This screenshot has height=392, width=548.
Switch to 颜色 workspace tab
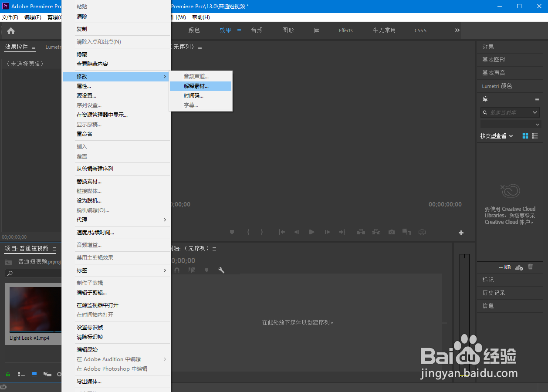pyautogui.click(x=194, y=30)
